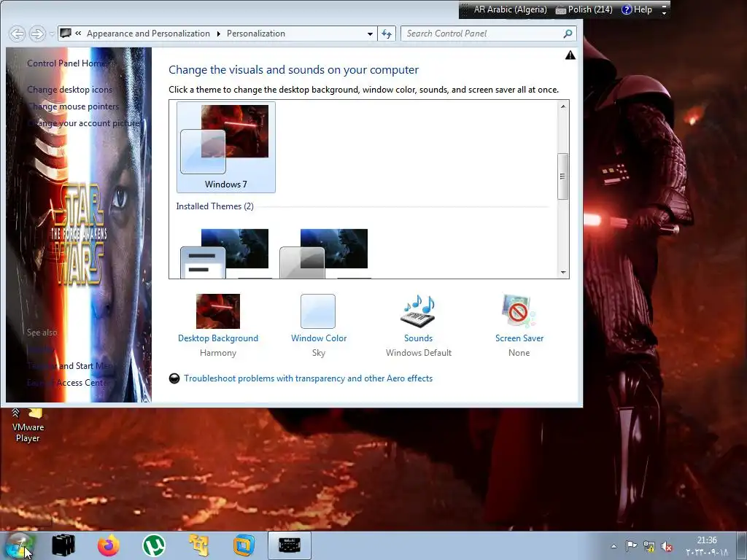The width and height of the screenshot is (747, 560).
Task: Click the Window Color link
Action: [319, 338]
